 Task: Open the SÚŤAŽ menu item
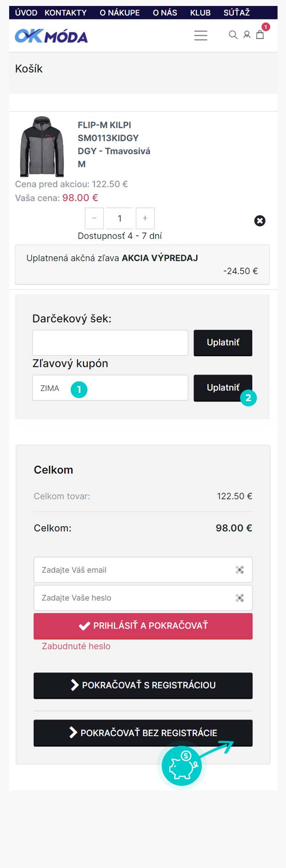(237, 13)
